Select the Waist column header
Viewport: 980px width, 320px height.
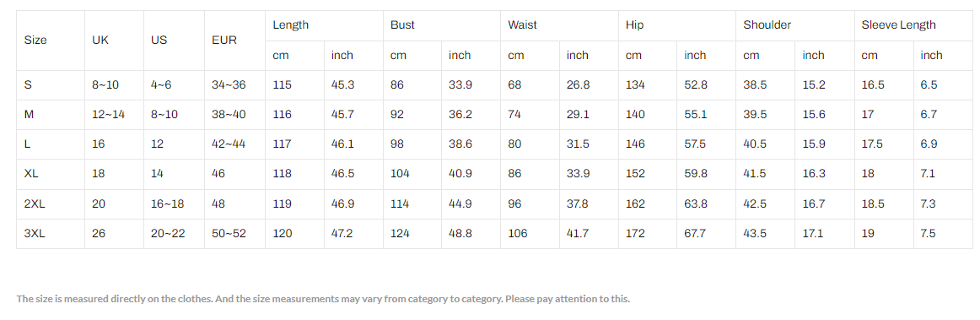click(x=523, y=25)
